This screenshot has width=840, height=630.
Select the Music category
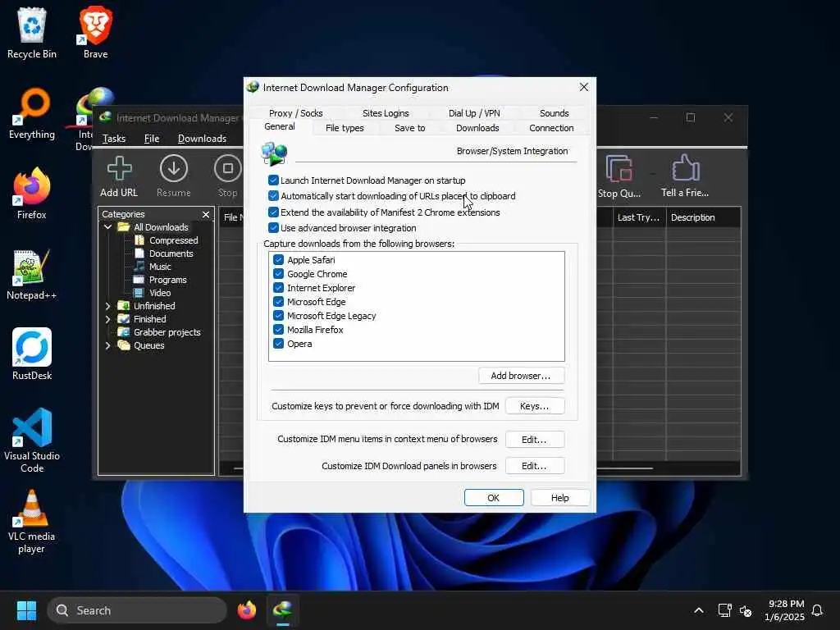pos(160,267)
